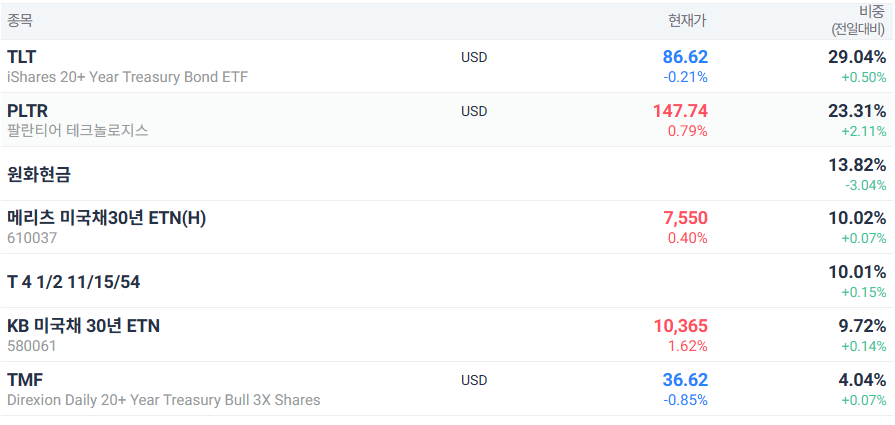Image resolution: width=895 pixels, height=425 pixels.
Task: Select the iShares 20+ Year Treasury Bond ETF name
Action: [x=128, y=77]
